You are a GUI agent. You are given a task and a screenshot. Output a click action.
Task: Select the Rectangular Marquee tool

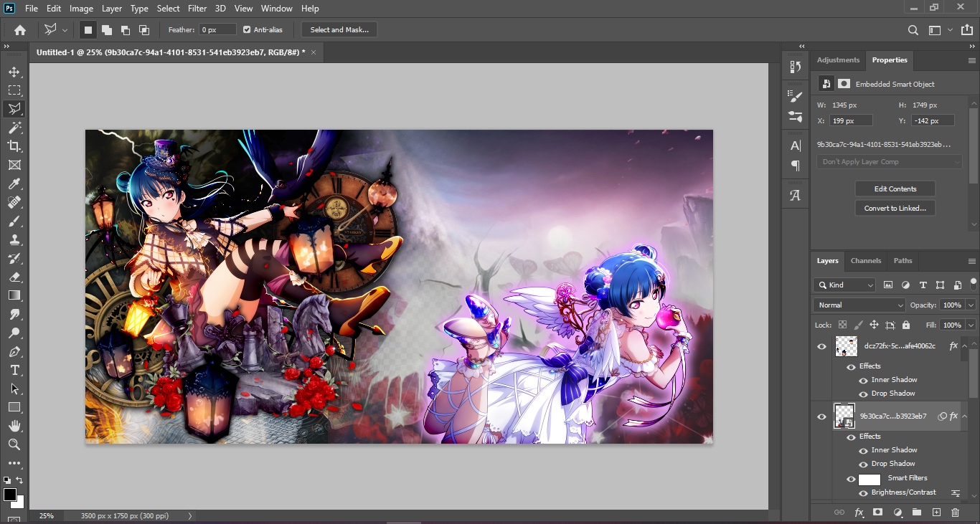[x=14, y=90]
